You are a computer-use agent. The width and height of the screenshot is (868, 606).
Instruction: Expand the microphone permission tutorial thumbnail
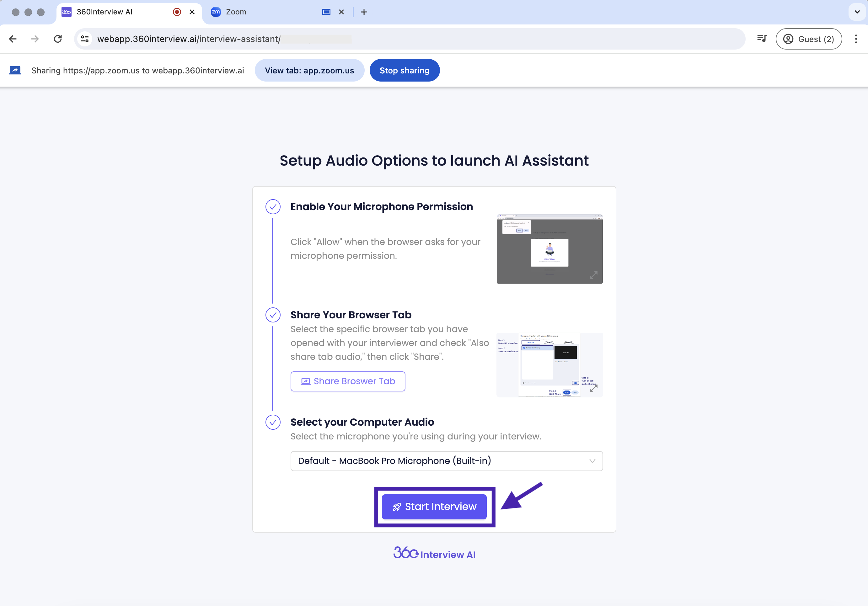point(549,249)
